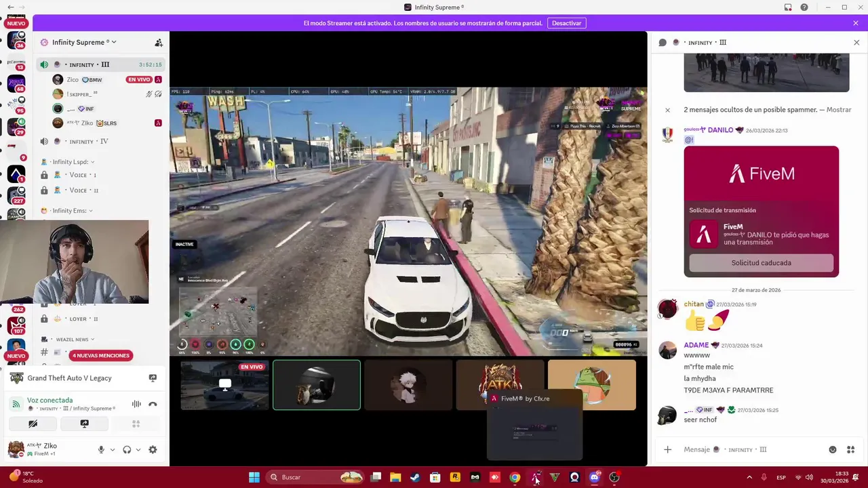The height and width of the screenshot is (488, 868).
Task: Click Zico's EN VIVO live badge
Action: [x=139, y=79]
